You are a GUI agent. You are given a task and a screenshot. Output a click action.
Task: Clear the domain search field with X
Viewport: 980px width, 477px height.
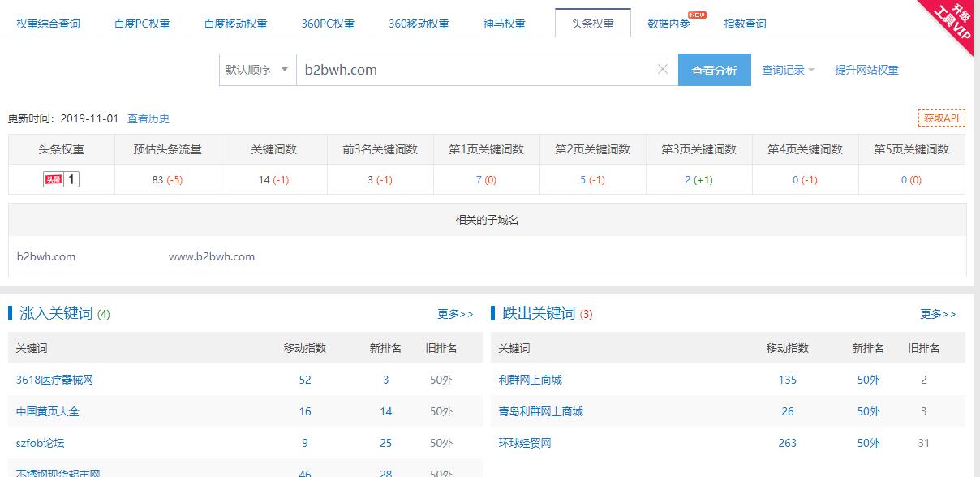(x=662, y=70)
